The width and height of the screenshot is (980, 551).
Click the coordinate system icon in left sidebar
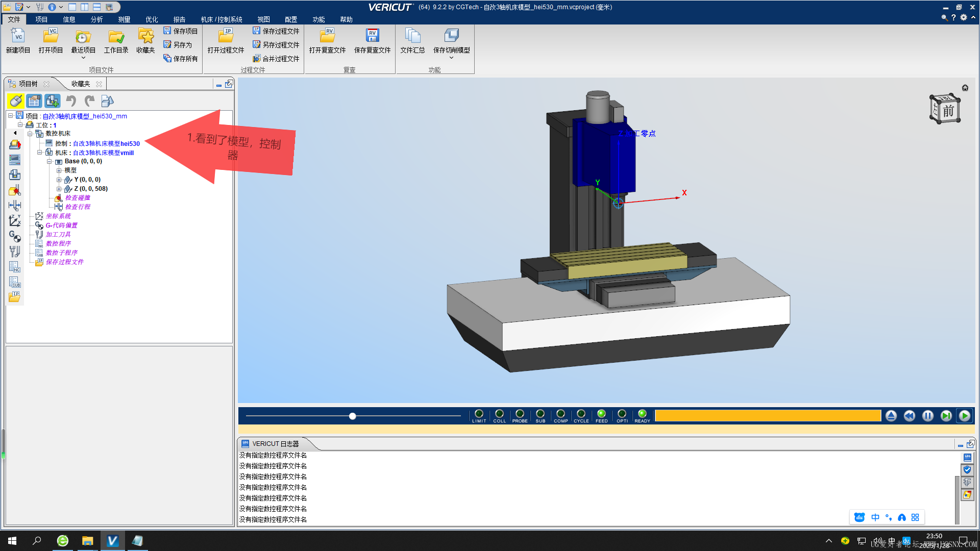pos(15,220)
